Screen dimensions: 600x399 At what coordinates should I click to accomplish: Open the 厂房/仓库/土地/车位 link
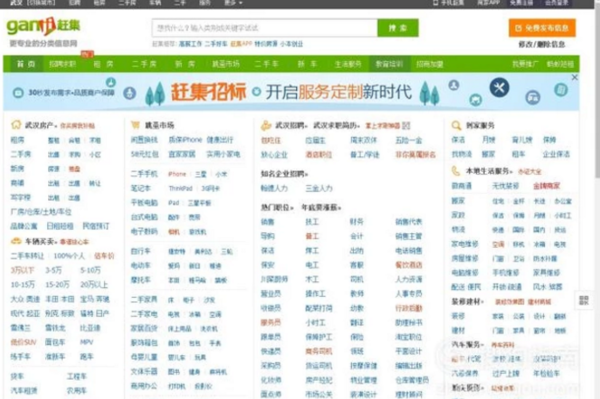41,212
